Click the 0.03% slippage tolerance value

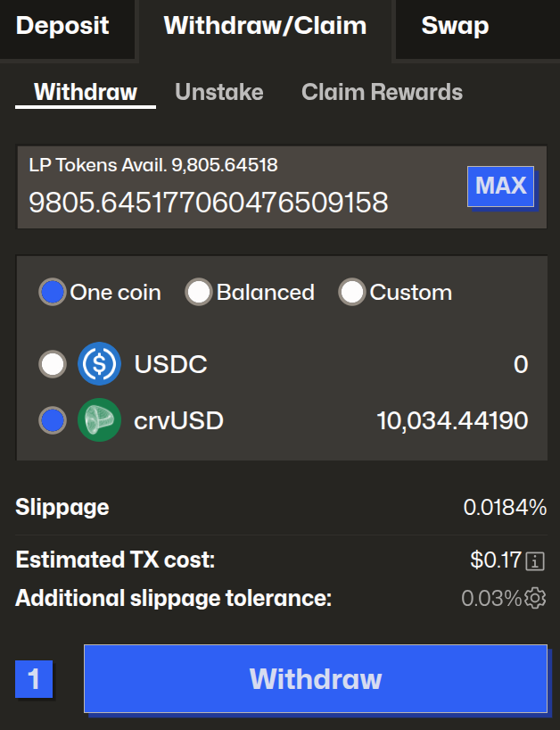point(490,598)
